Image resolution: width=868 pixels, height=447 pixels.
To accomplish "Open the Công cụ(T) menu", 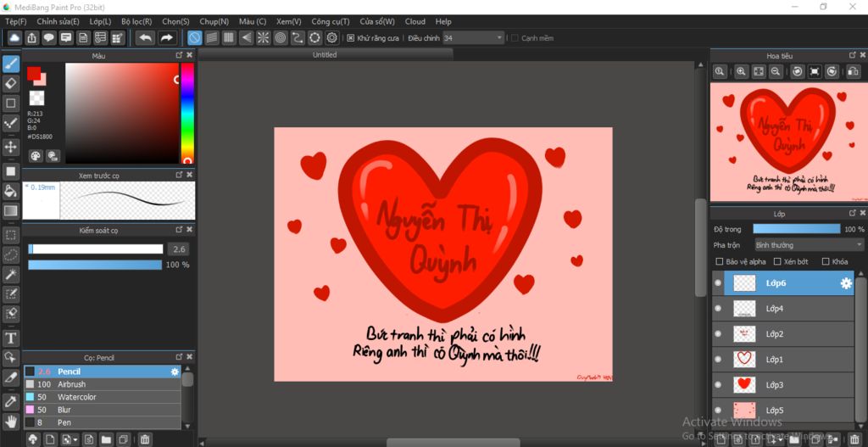I will pos(331,21).
